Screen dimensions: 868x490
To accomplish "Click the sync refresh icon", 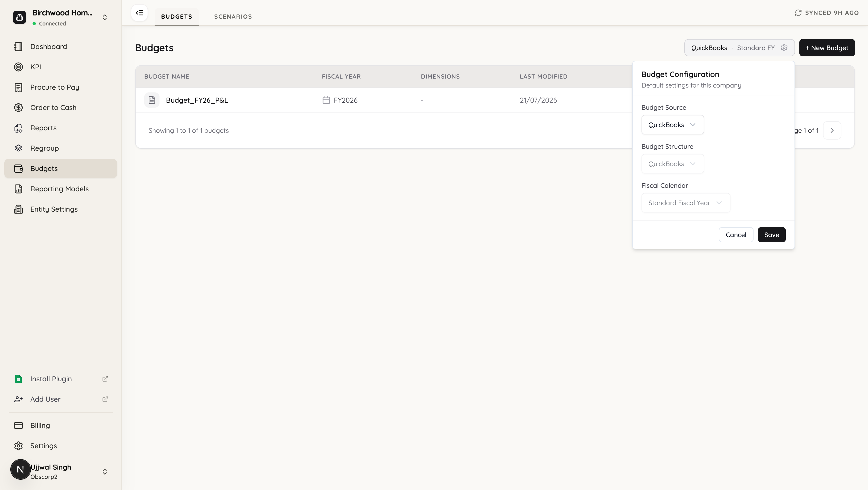I will coord(798,13).
